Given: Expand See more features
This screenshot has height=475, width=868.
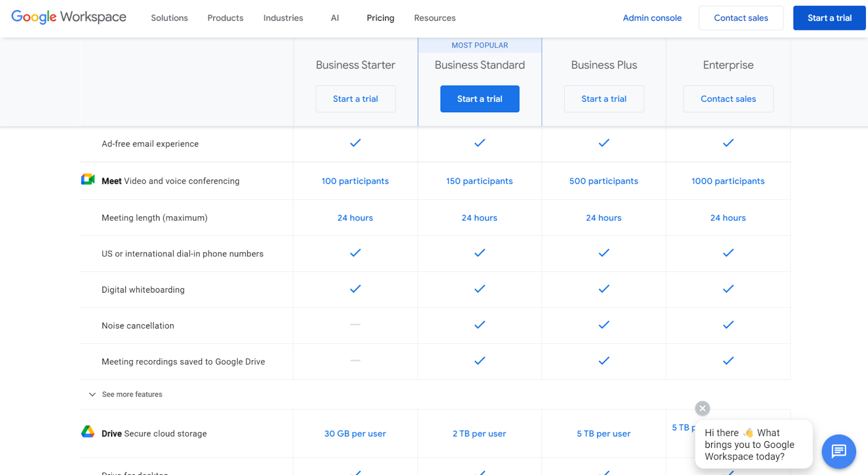Looking at the screenshot, I should click(126, 394).
